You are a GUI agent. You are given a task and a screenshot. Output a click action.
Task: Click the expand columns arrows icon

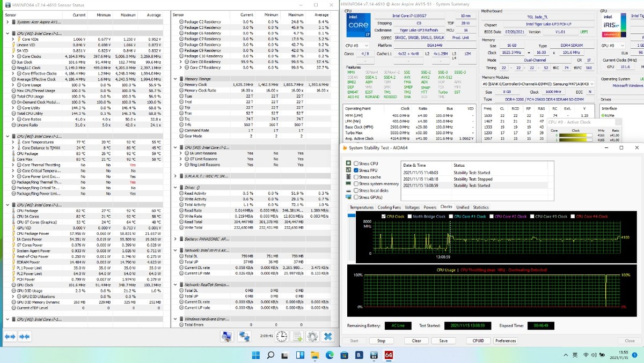[x=10, y=336]
